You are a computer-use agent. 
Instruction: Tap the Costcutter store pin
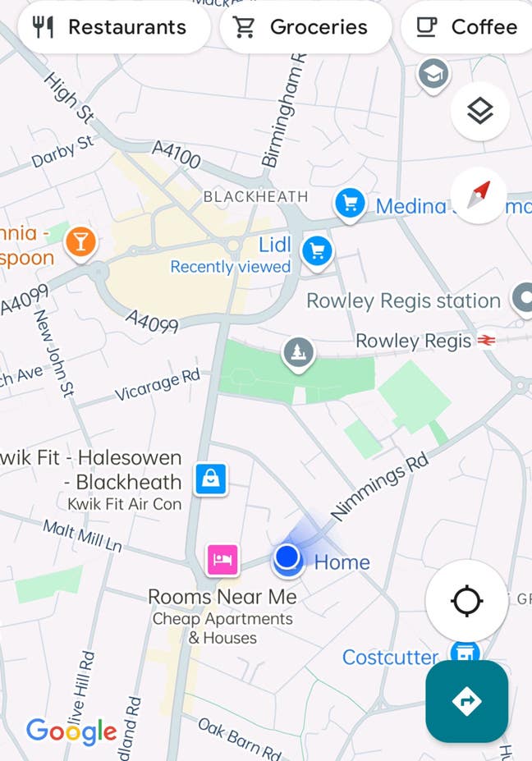click(x=465, y=653)
